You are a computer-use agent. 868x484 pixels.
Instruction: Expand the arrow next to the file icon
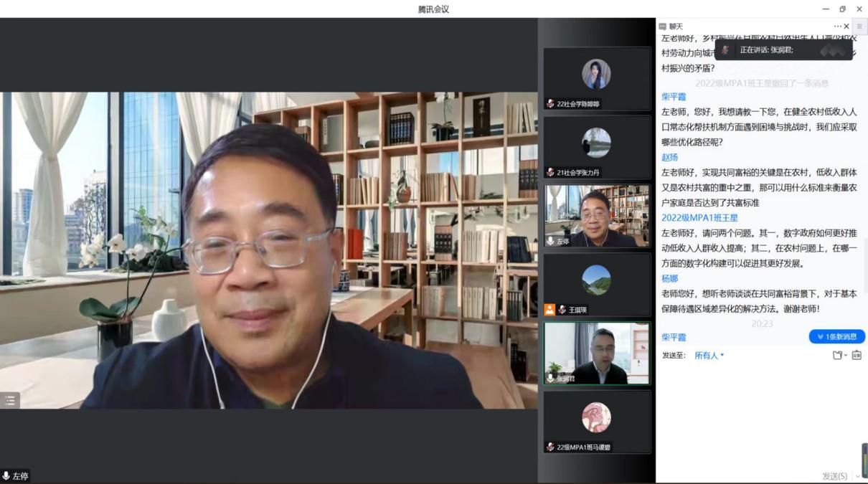pos(846,356)
